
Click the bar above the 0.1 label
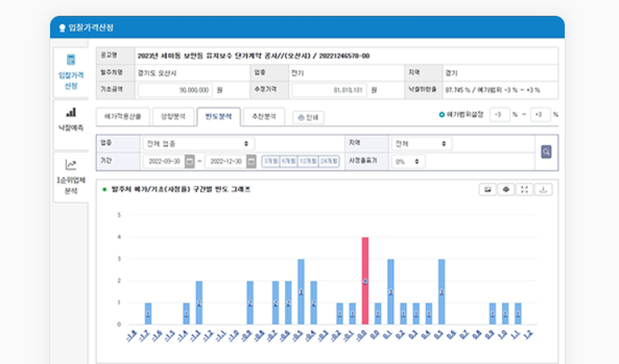coord(390,292)
